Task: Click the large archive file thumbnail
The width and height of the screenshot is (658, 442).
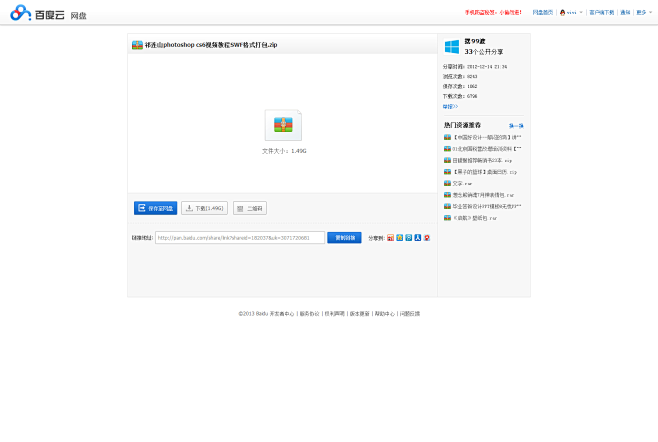Action: point(283,125)
